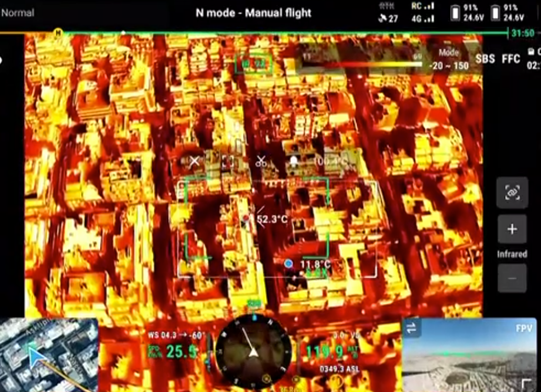Image resolution: width=541 pixels, height=392 pixels.
Task: Expand the FPV view corner handle
Action: pyautogui.click(x=526, y=384)
